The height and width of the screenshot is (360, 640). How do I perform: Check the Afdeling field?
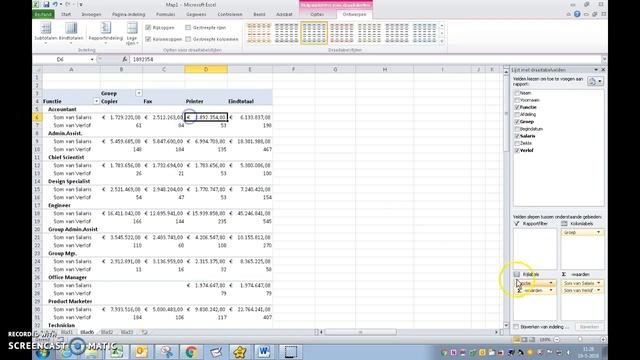[517, 115]
